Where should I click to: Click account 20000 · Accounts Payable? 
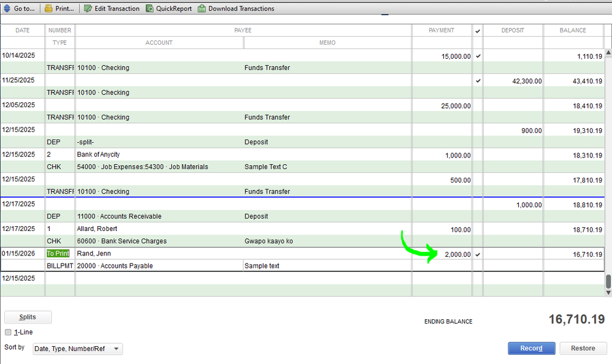click(x=115, y=266)
